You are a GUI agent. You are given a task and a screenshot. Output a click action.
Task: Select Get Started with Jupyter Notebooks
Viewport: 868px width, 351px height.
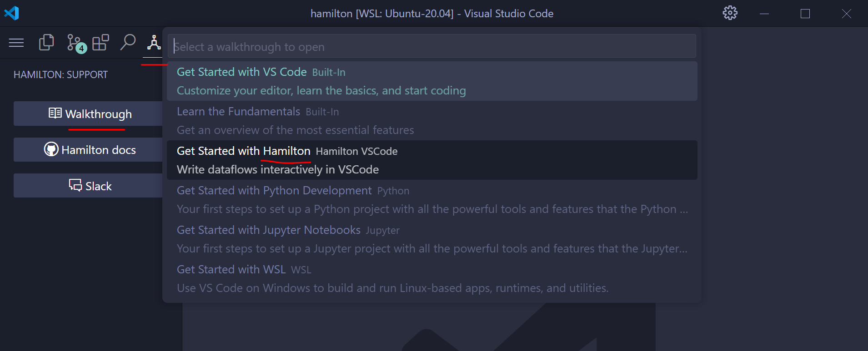click(432, 239)
